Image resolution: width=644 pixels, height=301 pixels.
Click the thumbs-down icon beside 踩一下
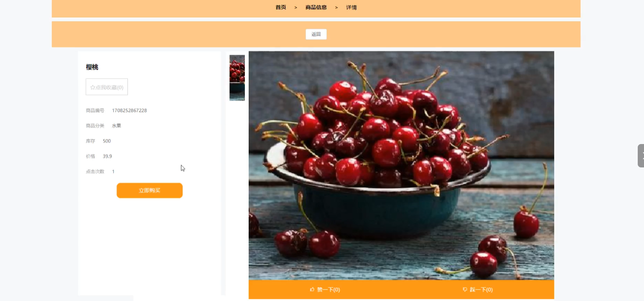pos(465,289)
